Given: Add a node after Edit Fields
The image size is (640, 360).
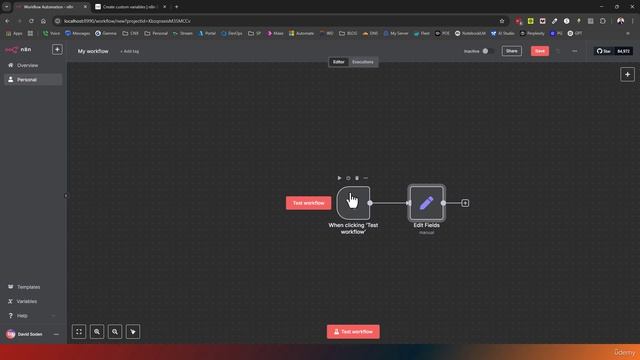Looking at the screenshot, I should pos(465,203).
